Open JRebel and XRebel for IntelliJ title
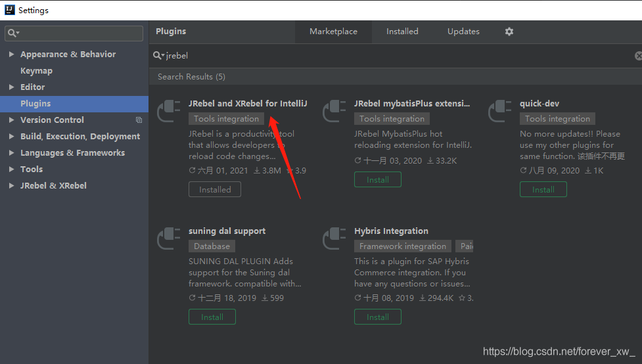Screen dimensions: 642x364 (248, 104)
